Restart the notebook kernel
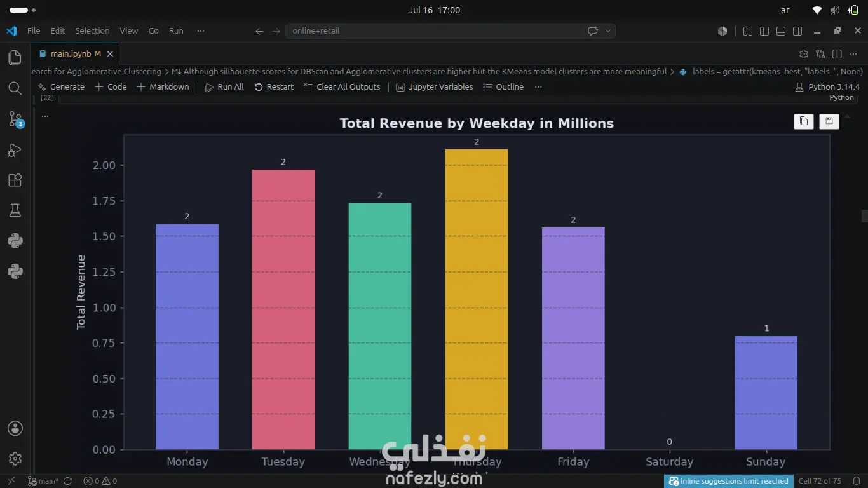 [274, 86]
